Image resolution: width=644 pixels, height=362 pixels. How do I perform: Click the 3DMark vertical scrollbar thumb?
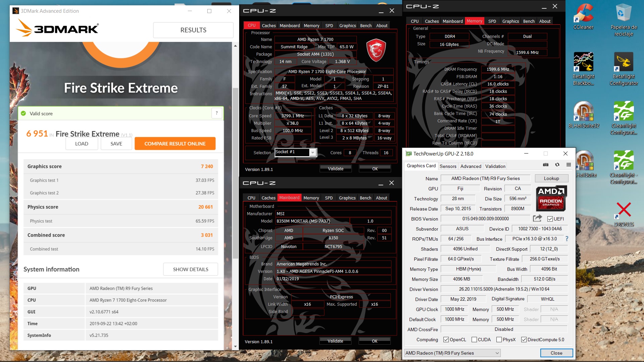(x=235, y=173)
